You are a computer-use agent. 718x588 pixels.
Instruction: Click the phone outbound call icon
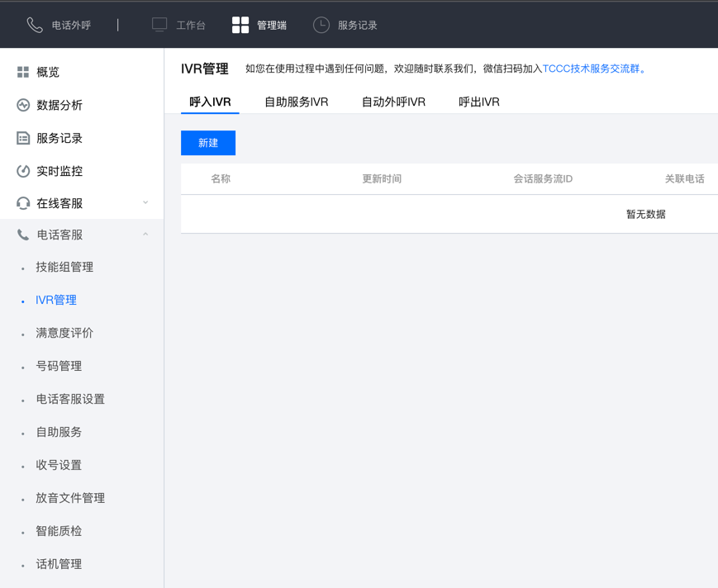(34, 26)
